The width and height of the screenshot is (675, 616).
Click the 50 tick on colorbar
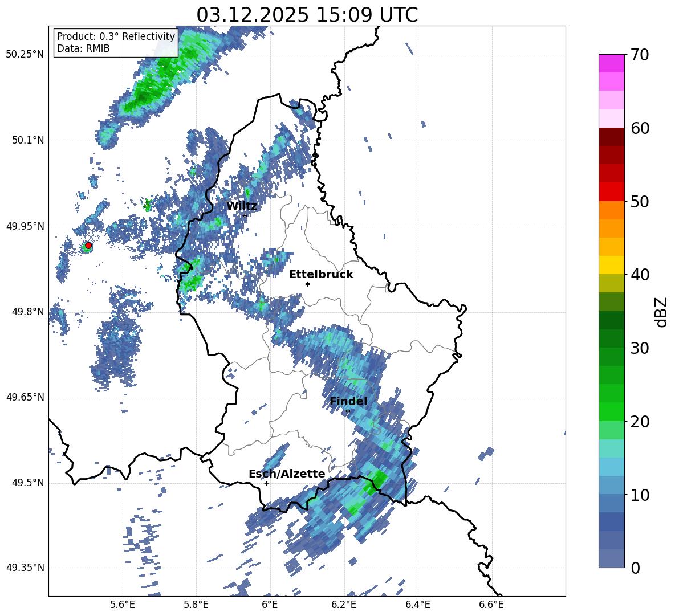(640, 202)
